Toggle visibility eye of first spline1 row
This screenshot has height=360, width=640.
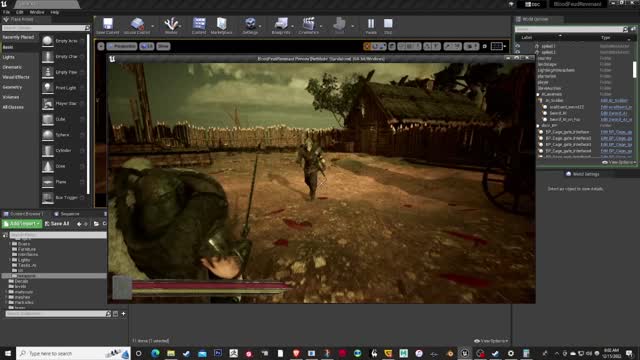(x=518, y=46)
